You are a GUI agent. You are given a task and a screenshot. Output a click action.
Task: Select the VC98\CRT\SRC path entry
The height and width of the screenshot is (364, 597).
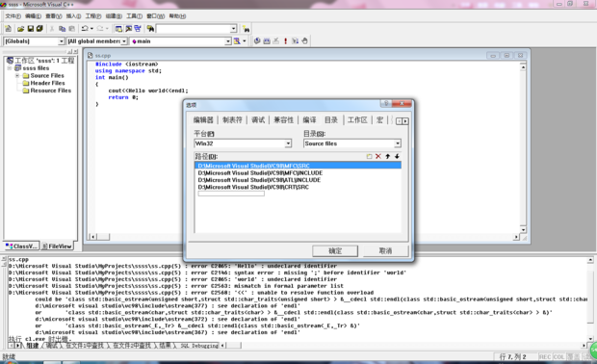[253, 188]
